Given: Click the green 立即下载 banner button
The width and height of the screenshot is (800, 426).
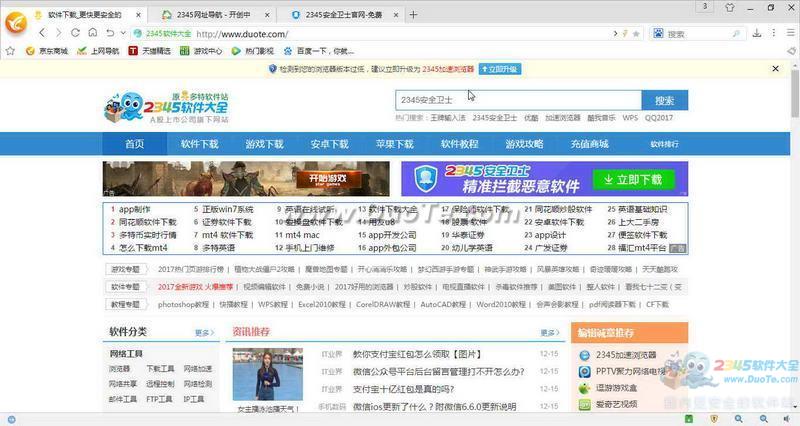Looking at the screenshot, I should [x=633, y=180].
